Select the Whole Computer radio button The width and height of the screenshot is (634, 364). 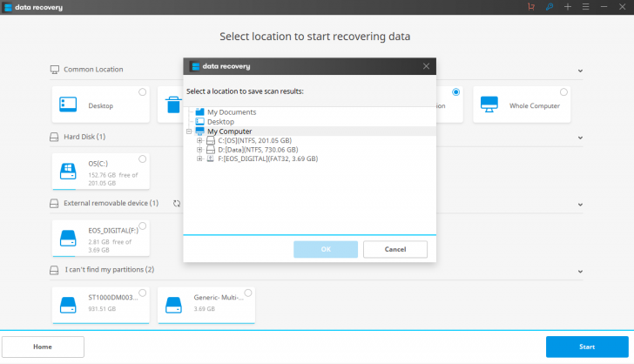coord(563,92)
